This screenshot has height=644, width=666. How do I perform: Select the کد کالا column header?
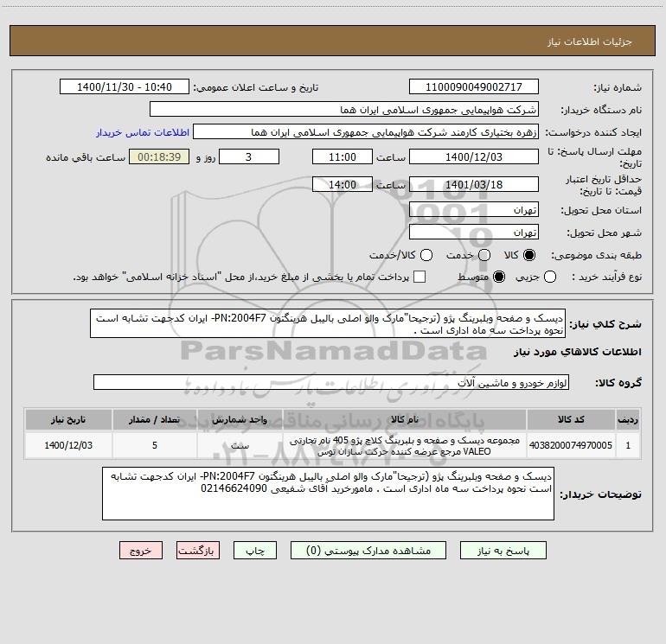click(571, 419)
